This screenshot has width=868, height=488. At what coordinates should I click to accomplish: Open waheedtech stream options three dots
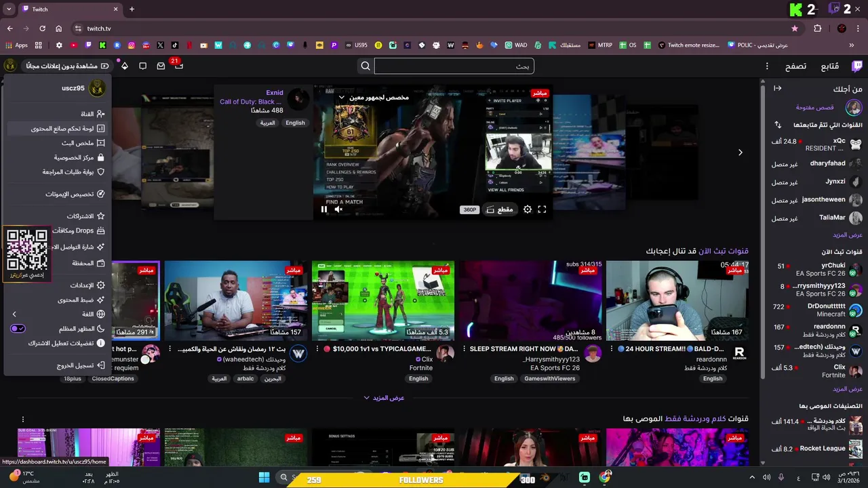point(170,349)
